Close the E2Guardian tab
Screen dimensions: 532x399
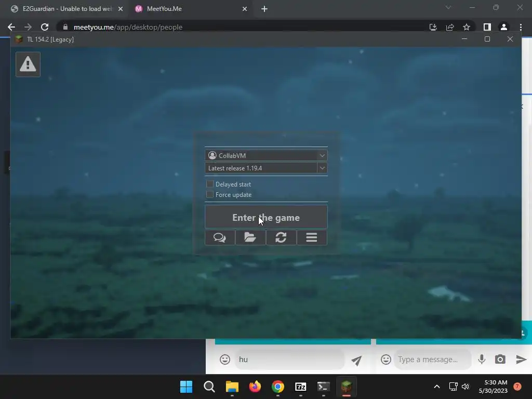(121, 9)
